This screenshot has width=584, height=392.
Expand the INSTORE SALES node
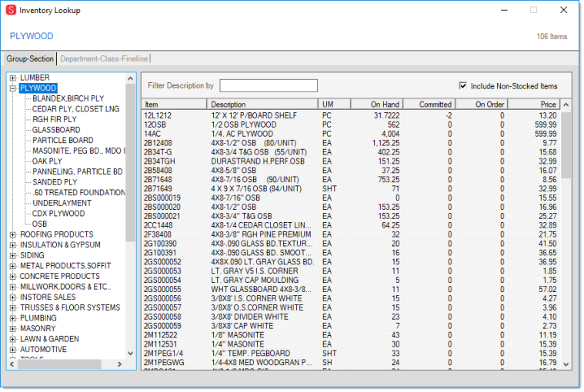click(13, 297)
